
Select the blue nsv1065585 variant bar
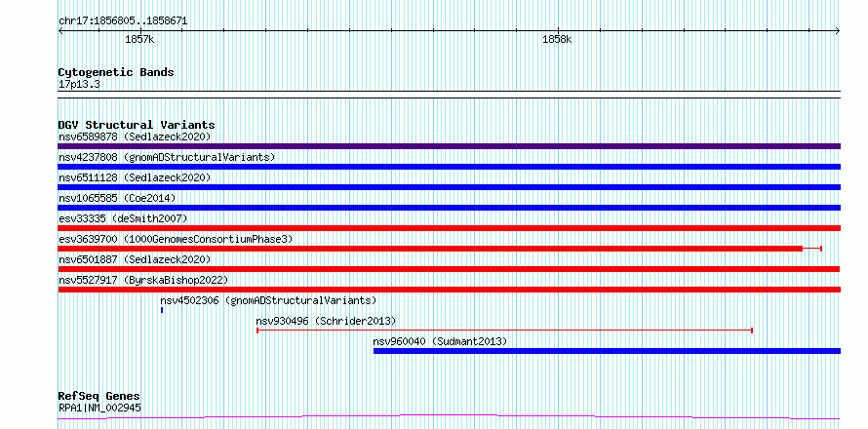(449, 208)
